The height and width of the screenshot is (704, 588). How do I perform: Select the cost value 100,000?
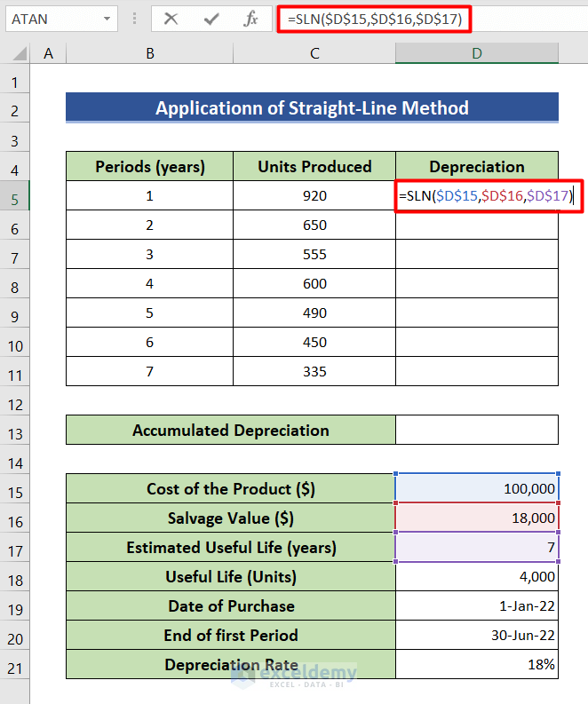477,488
